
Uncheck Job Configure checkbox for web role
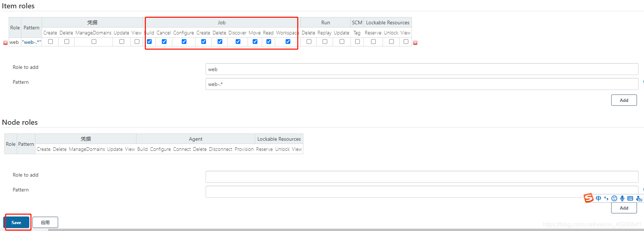[x=184, y=42]
